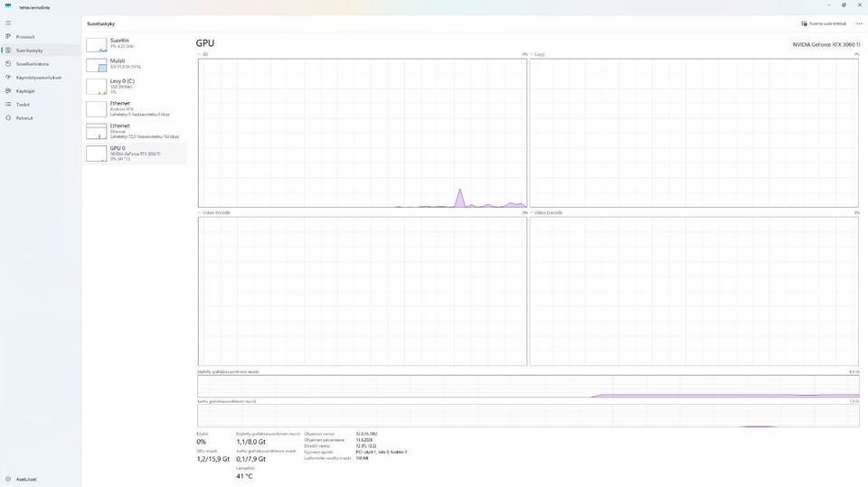Click the Task Manager app icon
The width and height of the screenshot is (868, 487).
coord(8,6)
